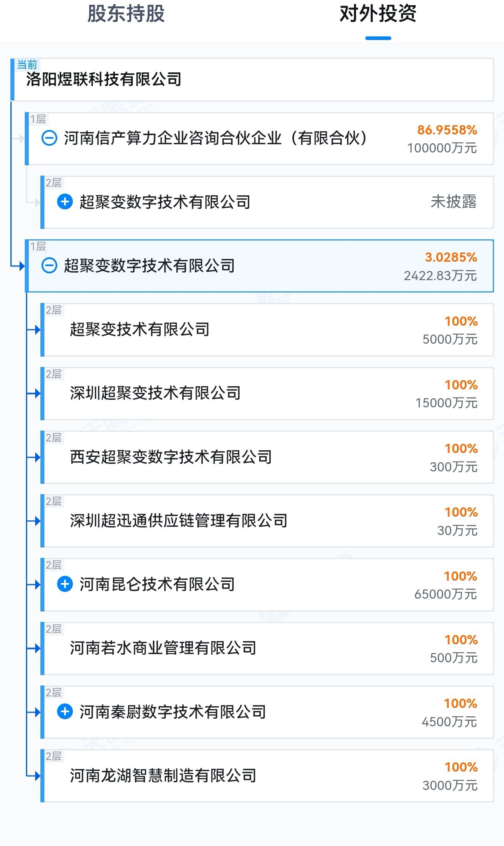This screenshot has width=504, height=846.
Task: Expand the 河南秦尉数字技术有限公司 node
Action: click(65, 712)
